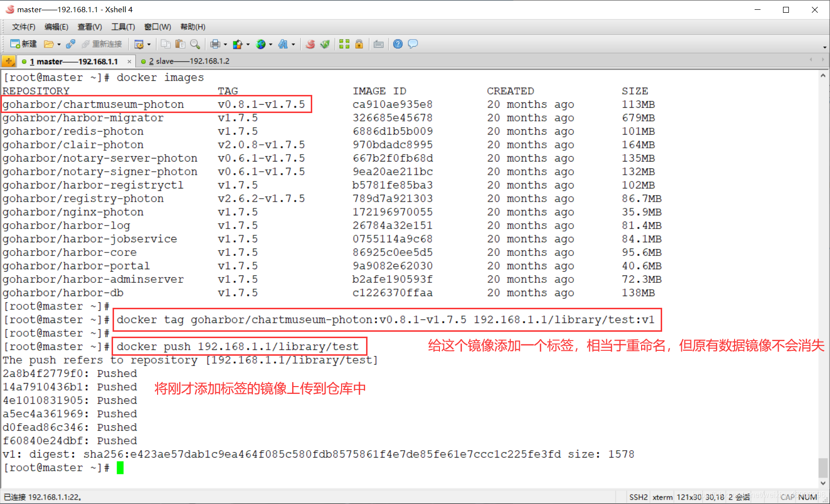The height and width of the screenshot is (504, 830).
Task: Click the padlock lock-screen icon
Action: pos(359,44)
